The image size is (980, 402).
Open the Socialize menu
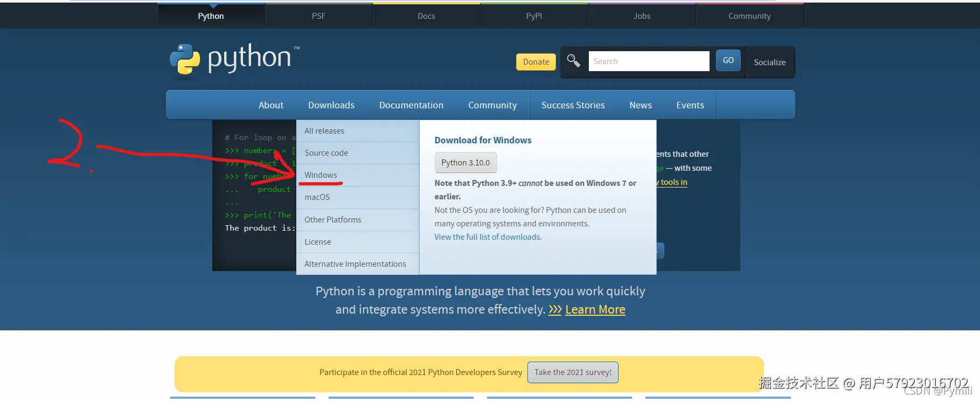(769, 62)
